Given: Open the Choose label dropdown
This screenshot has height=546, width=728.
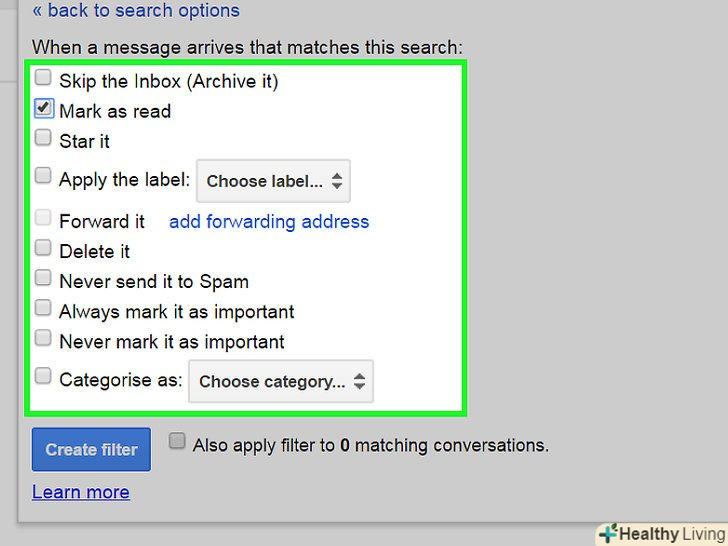Looking at the screenshot, I should point(273,181).
